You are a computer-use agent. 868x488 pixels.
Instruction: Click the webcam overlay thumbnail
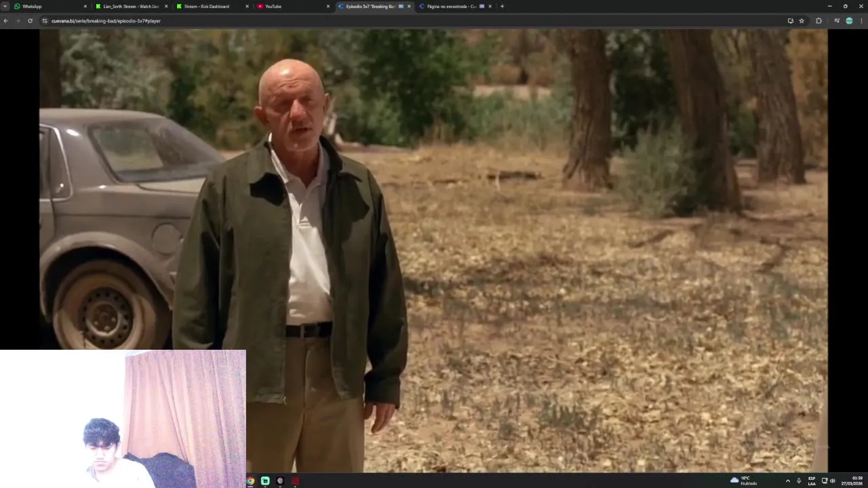[x=123, y=419]
